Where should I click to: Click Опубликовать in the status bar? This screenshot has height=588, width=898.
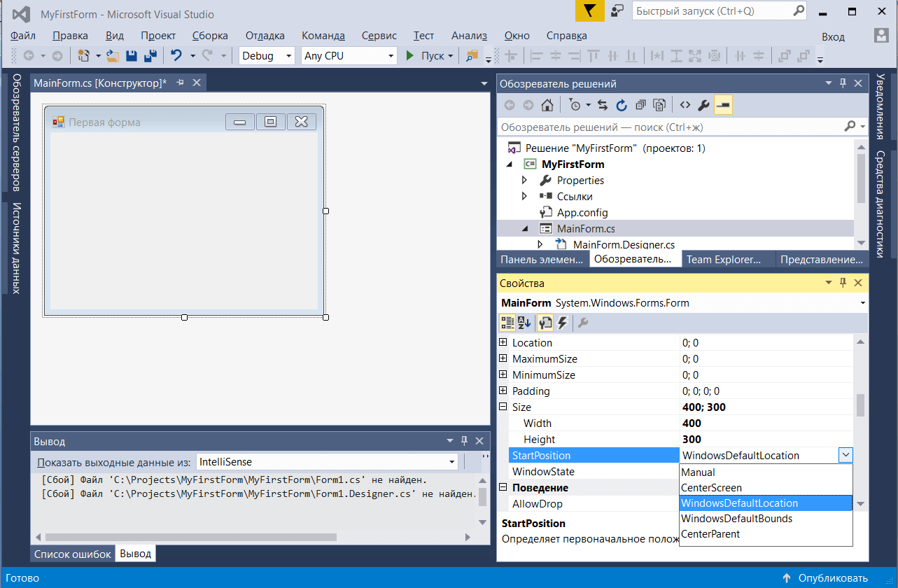click(826, 578)
